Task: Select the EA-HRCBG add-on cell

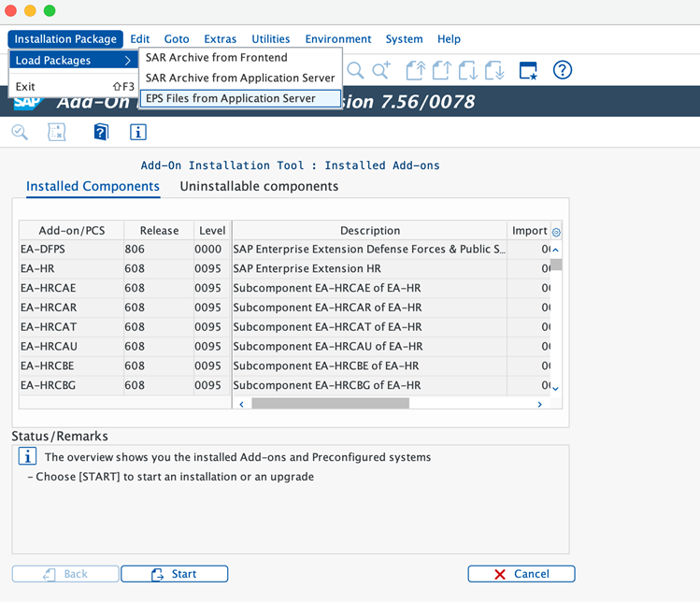Action: (x=71, y=385)
